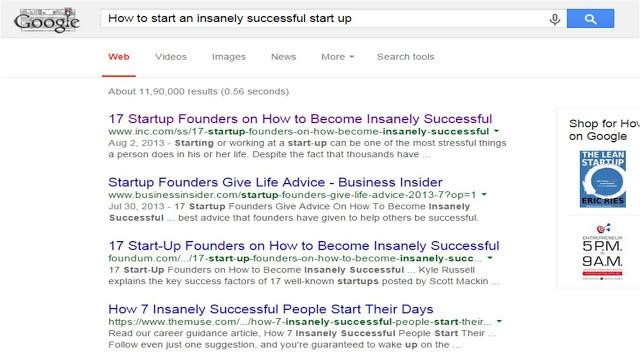Click the Google logo
This screenshot has width=640, height=360.
click(47, 20)
